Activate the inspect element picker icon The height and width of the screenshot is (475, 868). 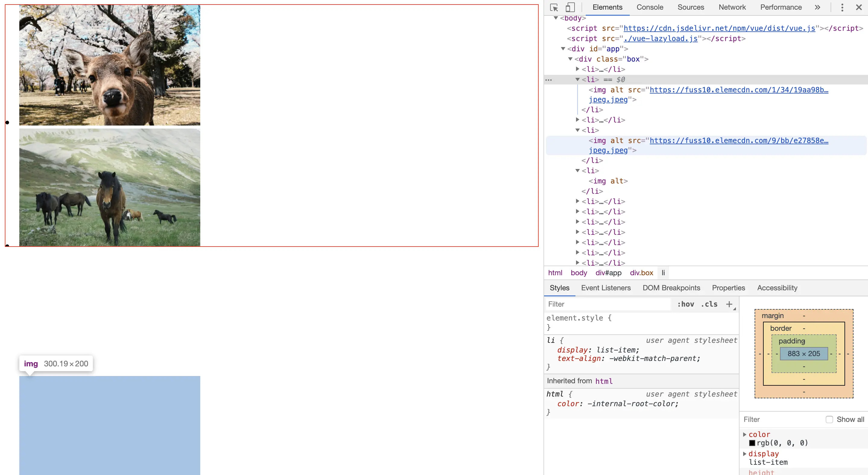[x=554, y=8]
